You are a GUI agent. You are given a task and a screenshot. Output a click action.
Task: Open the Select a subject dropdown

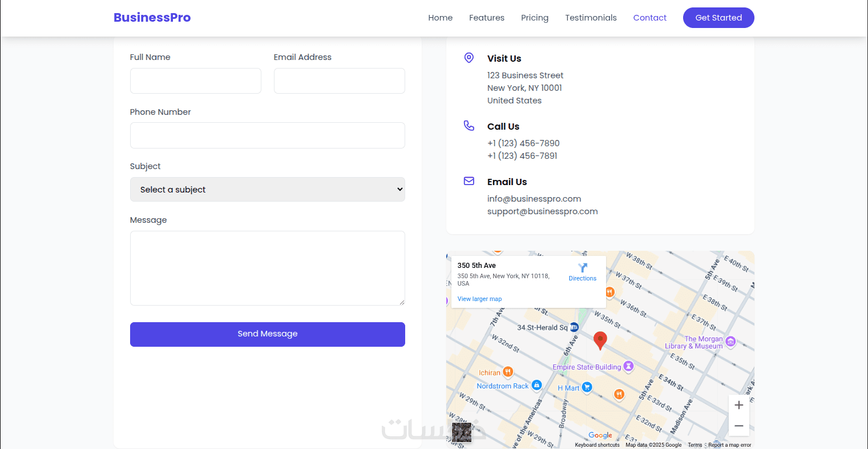click(267, 190)
